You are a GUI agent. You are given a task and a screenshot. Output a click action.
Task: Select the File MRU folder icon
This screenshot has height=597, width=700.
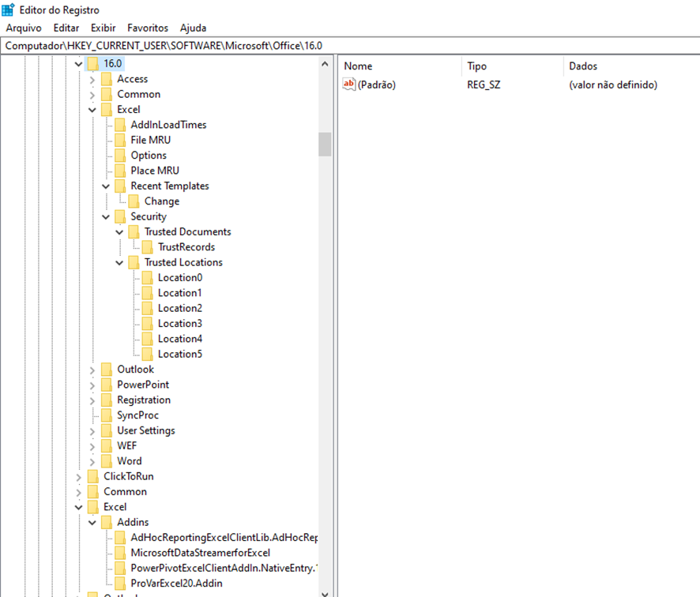(119, 140)
